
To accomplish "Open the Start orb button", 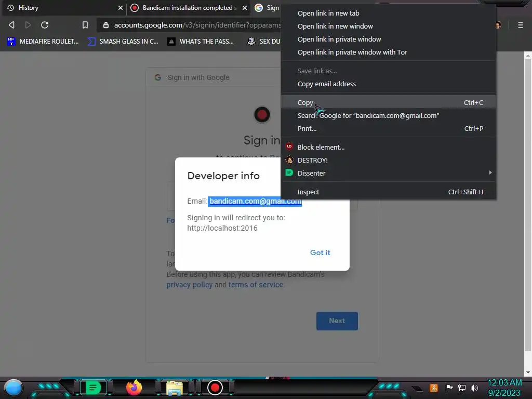I will 14,388.
